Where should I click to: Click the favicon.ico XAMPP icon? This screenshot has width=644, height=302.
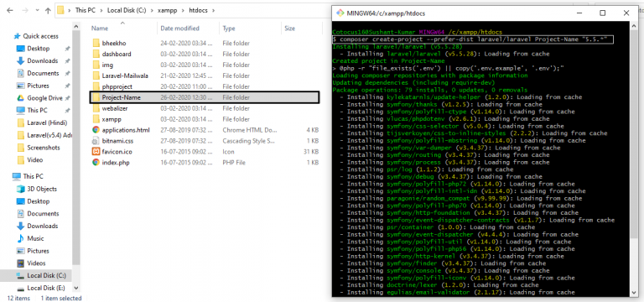(x=96, y=152)
